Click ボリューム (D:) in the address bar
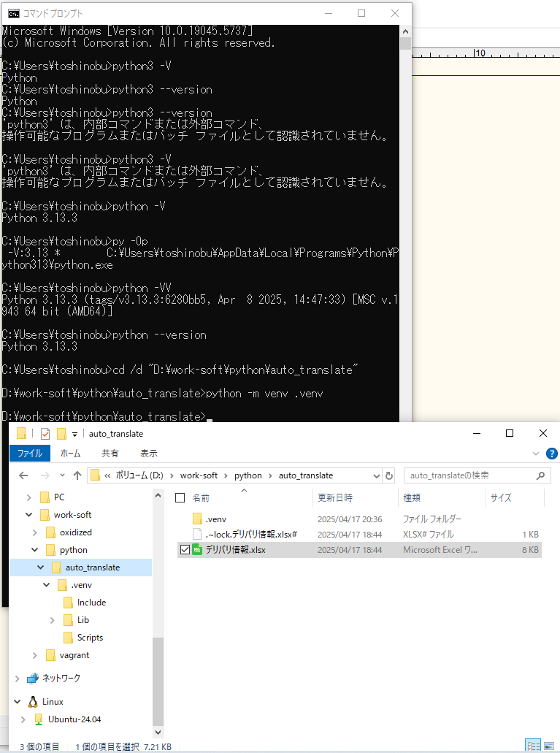This screenshot has width=560, height=753. [x=139, y=475]
